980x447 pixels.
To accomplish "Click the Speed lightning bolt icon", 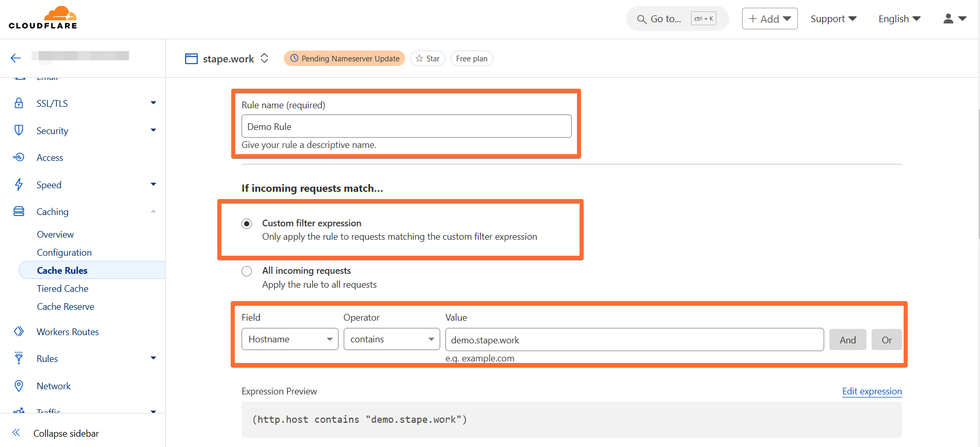I will (19, 185).
